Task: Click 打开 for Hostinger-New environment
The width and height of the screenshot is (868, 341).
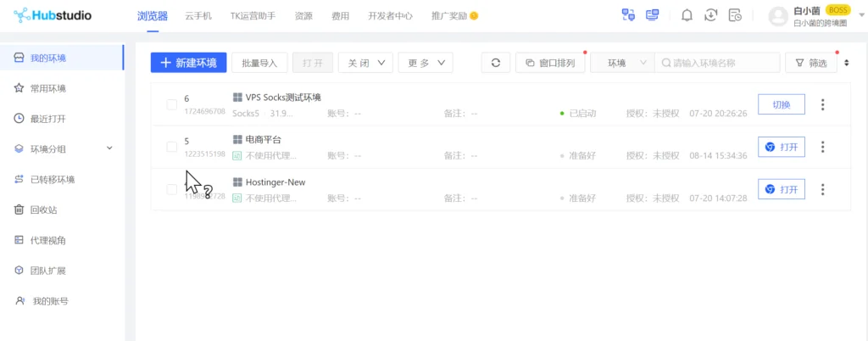Action: tap(781, 189)
